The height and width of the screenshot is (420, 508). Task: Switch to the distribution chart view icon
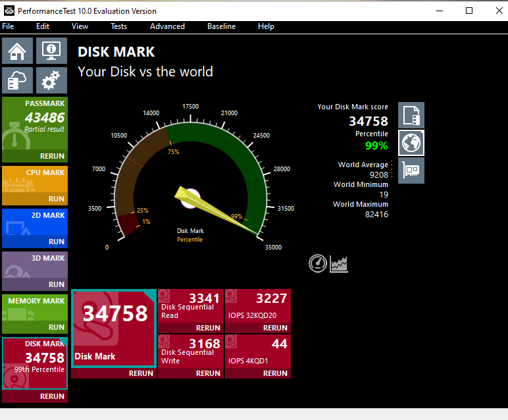pyautogui.click(x=339, y=264)
